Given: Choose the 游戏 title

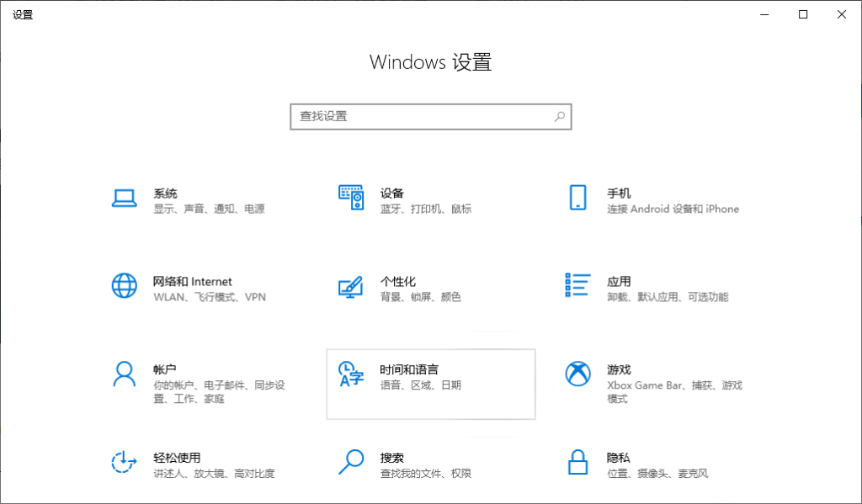Looking at the screenshot, I should (x=619, y=369).
